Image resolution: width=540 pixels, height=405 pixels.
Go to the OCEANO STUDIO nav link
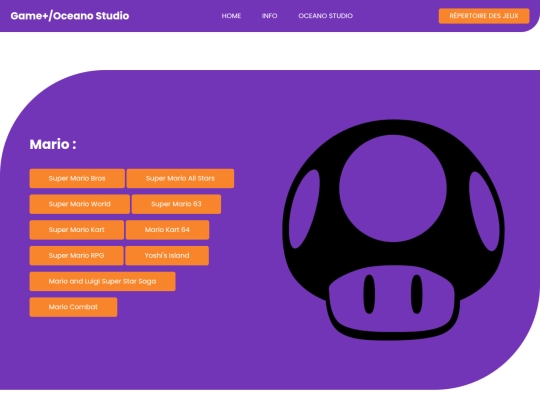[325, 16]
